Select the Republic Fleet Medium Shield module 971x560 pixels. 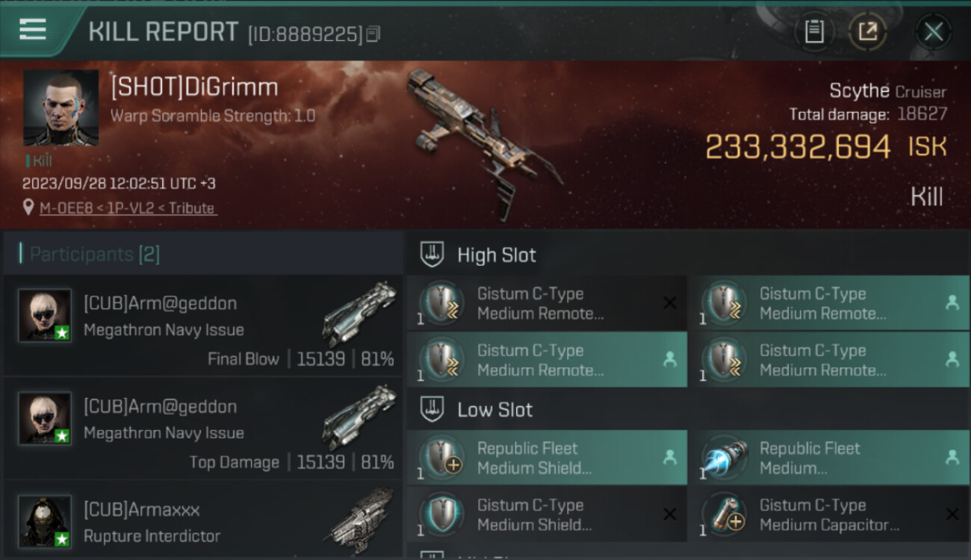pos(547,458)
